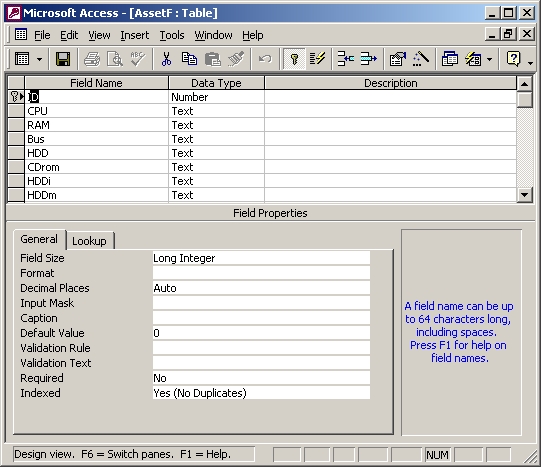Click the Caption property box
The height and width of the screenshot is (467, 541).
pyautogui.click(x=261, y=318)
